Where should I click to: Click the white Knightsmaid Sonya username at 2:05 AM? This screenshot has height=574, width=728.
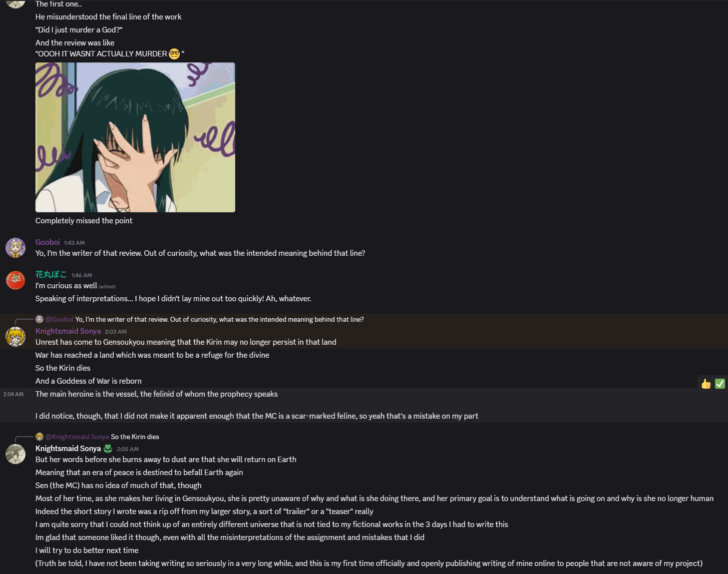68,449
